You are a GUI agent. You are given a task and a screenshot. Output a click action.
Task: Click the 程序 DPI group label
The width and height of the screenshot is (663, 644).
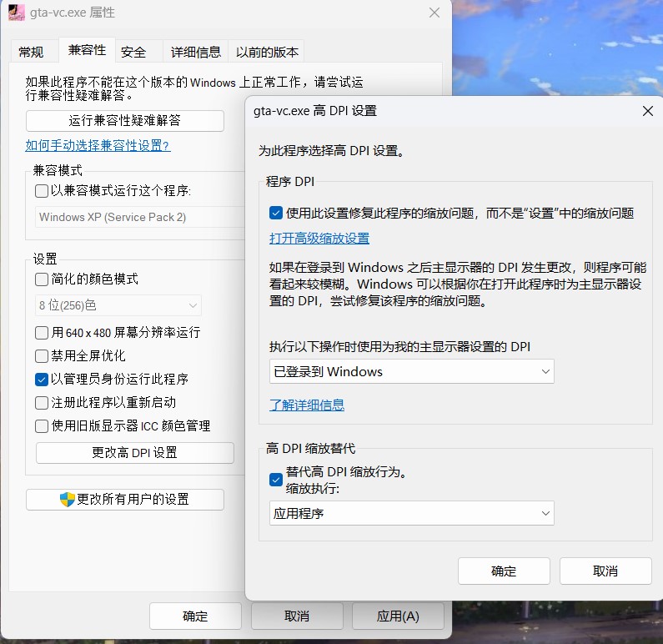coord(289,181)
